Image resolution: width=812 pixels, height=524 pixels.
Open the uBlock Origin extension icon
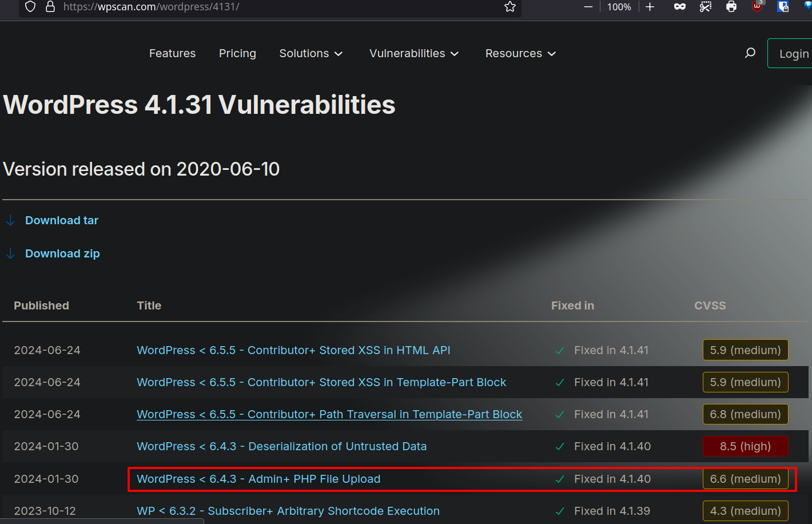pos(757,7)
